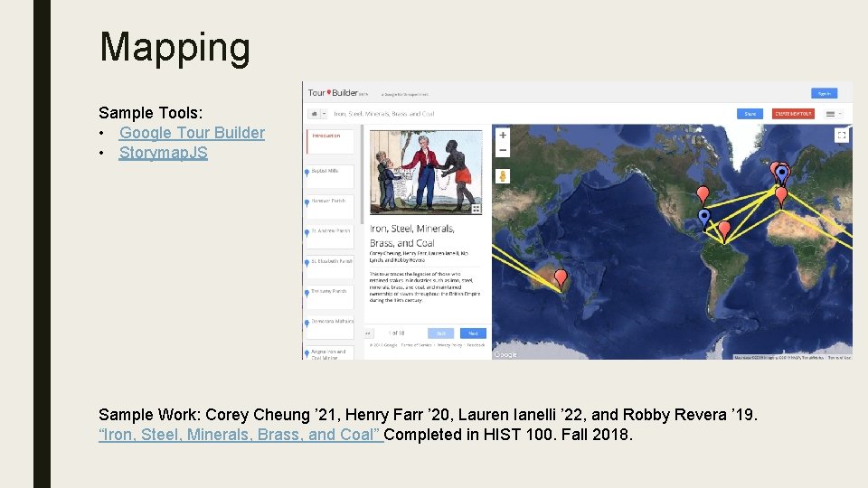868x488 pixels.
Task: Click the red map pin in northern South America
Action: 724,230
